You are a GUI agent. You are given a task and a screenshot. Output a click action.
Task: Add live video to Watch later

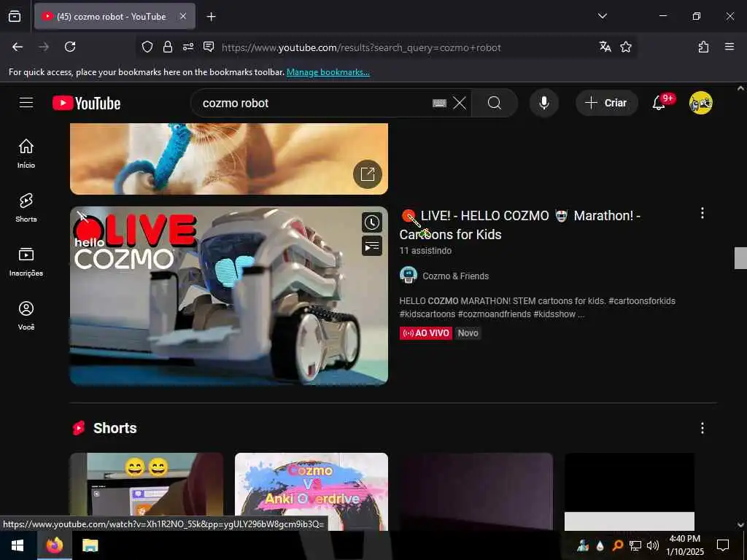click(x=371, y=222)
